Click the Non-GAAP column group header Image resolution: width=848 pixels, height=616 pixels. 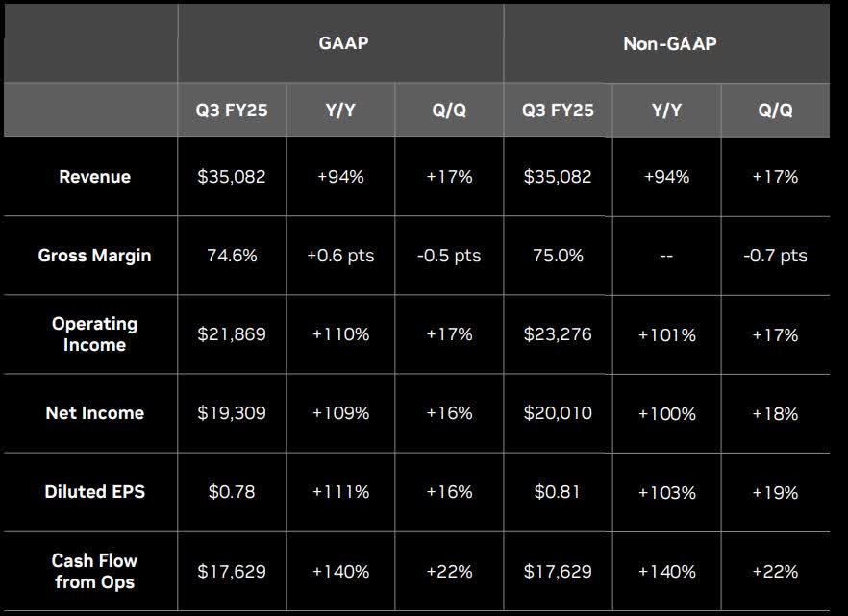pos(669,43)
